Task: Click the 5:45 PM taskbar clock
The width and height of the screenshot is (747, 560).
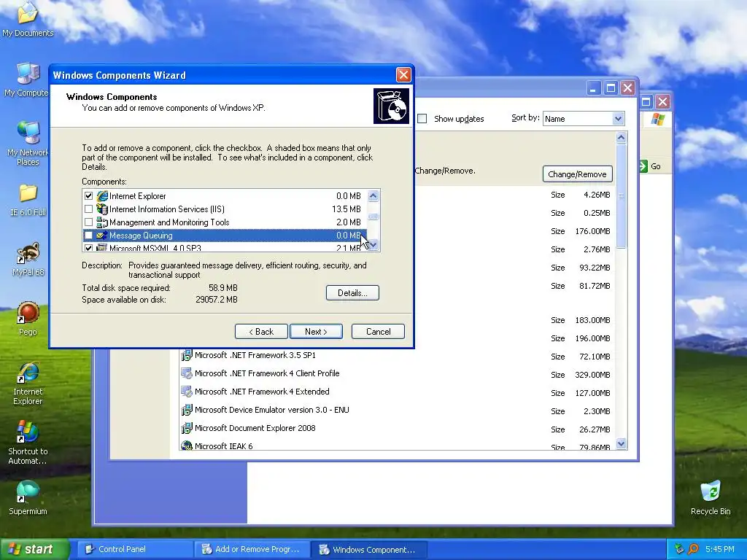Action: coord(720,549)
